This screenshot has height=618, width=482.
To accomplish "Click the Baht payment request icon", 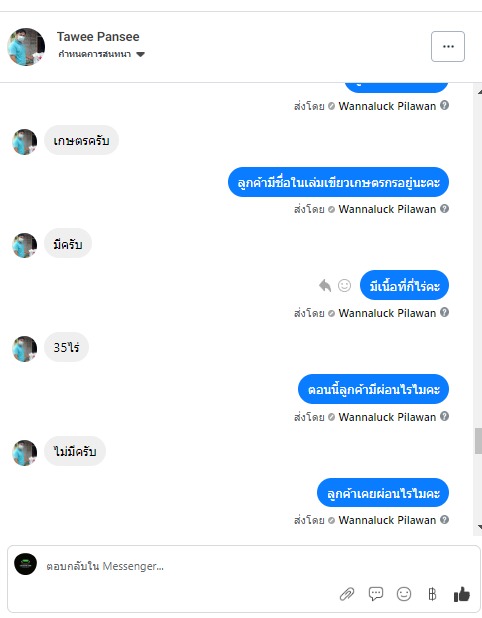I will coord(432,594).
